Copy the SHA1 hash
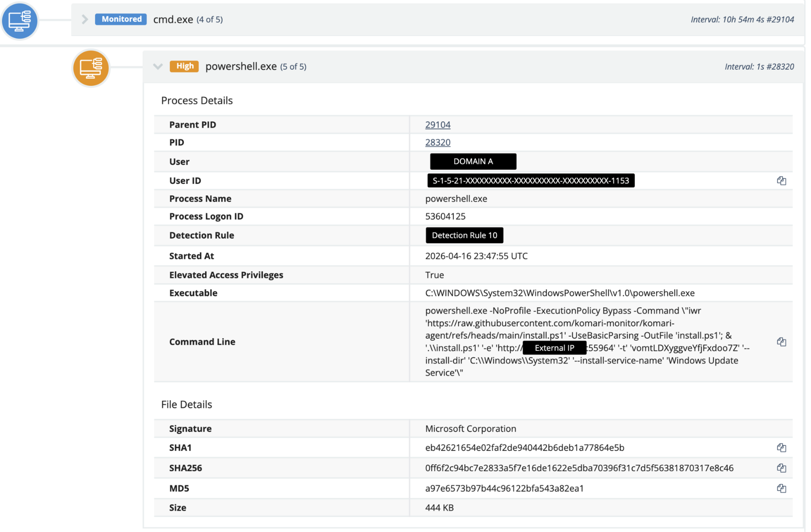Viewport: 811px width, 532px height. [x=781, y=448]
